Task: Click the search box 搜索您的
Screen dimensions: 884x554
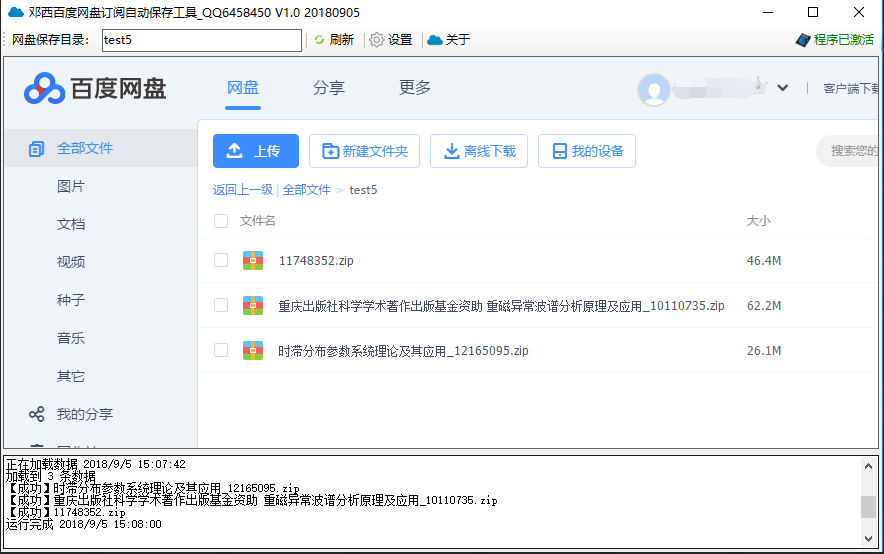Action: (x=847, y=151)
